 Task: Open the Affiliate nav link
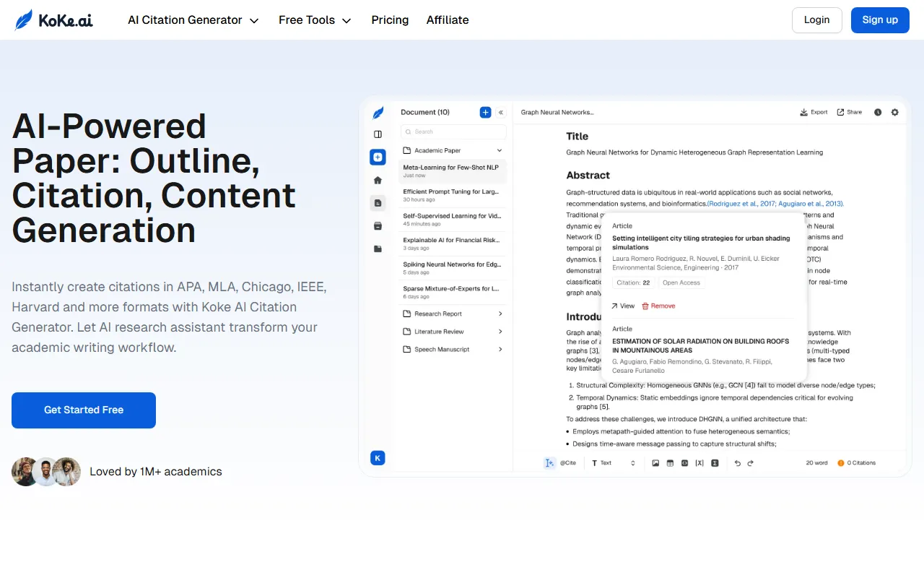click(x=448, y=20)
